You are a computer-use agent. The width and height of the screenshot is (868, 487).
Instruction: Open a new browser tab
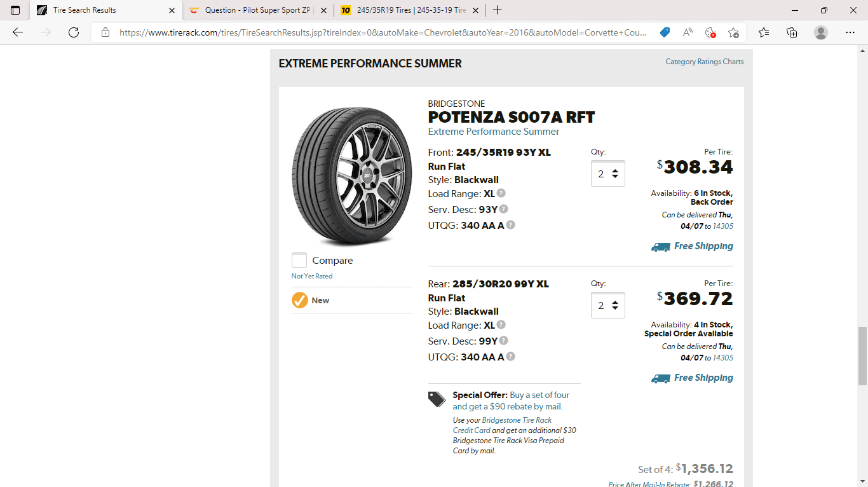click(497, 10)
